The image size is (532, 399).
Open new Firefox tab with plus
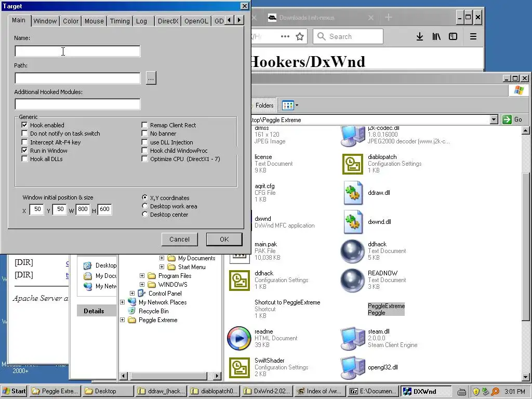point(389,17)
